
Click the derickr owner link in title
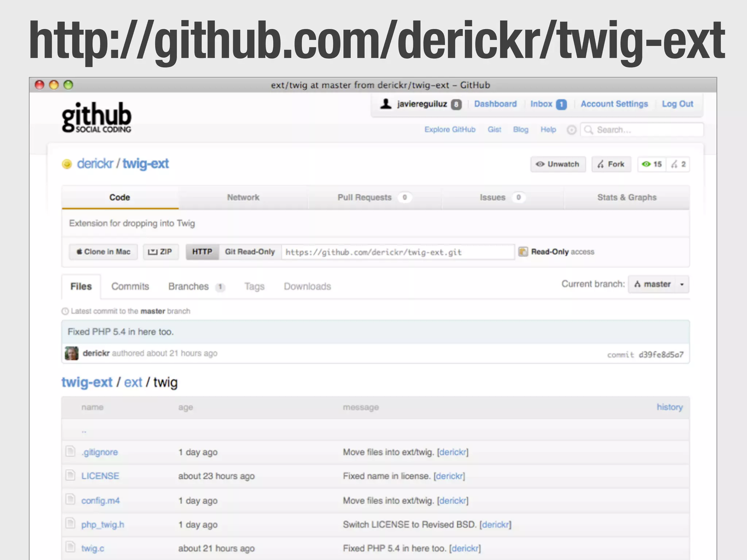click(95, 163)
